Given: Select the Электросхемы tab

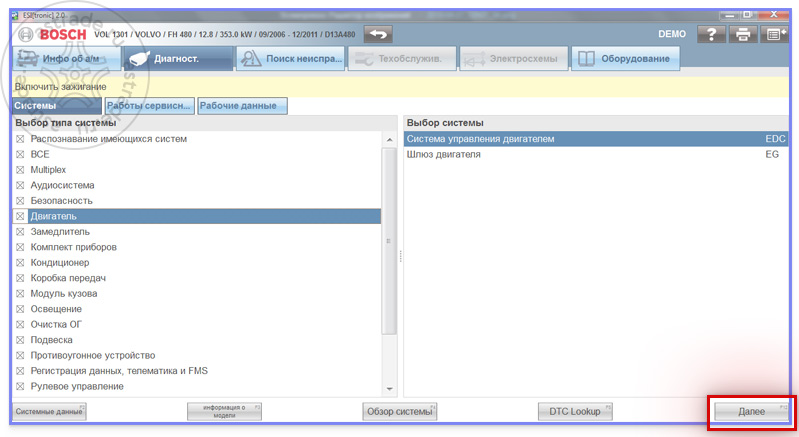Looking at the screenshot, I should tap(514, 59).
